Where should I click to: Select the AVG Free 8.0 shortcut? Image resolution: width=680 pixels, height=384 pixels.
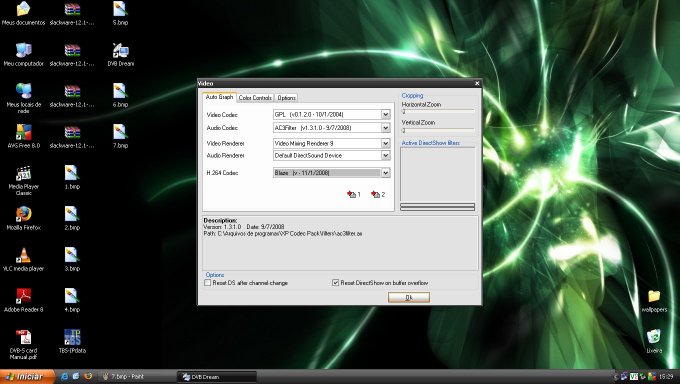pyautogui.click(x=23, y=136)
